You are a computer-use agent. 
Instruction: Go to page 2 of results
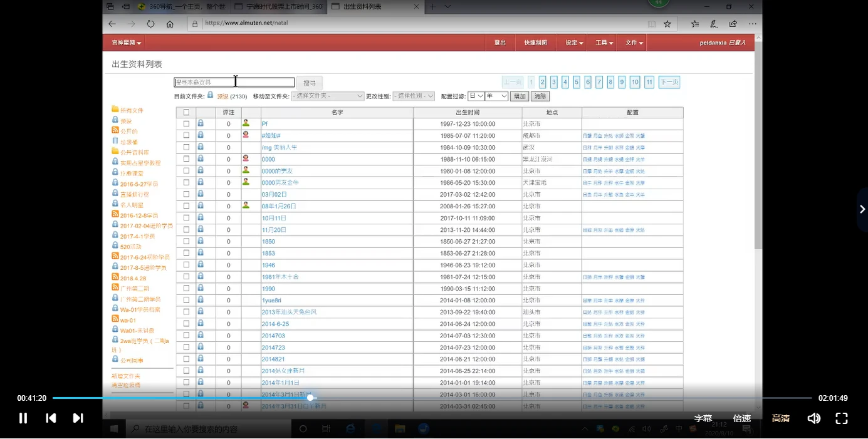pyautogui.click(x=543, y=82)
